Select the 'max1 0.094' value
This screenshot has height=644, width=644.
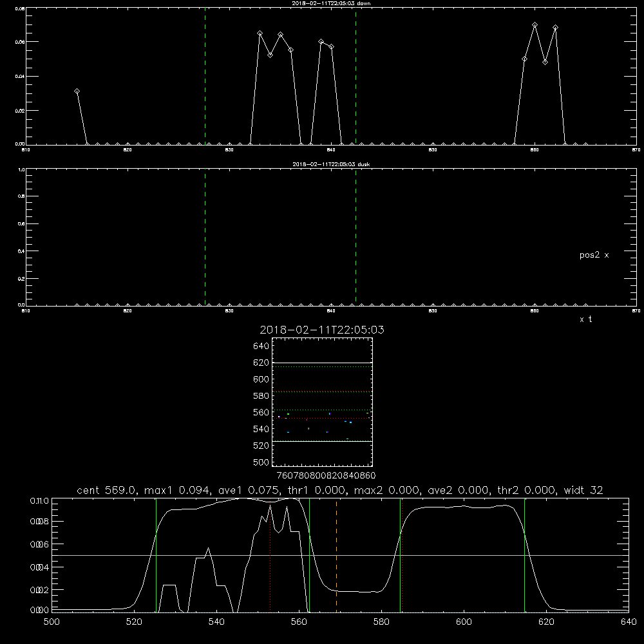tap(178, 490)
